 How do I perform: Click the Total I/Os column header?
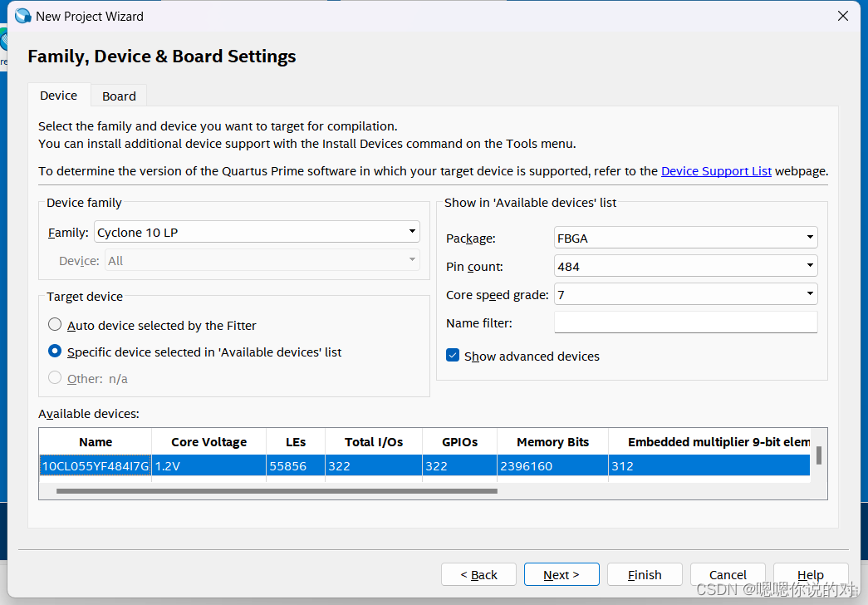click(374, 442)
